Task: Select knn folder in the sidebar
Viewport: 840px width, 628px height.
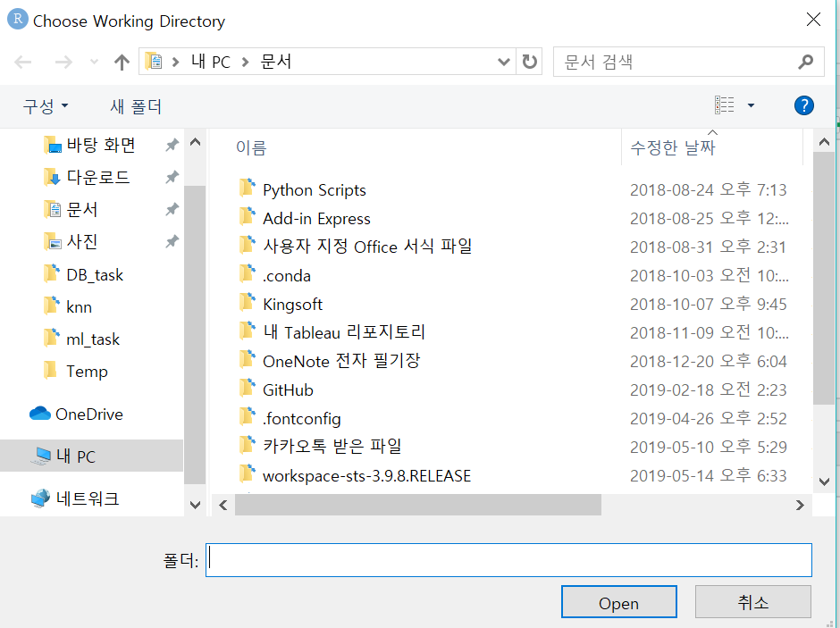Action: point(68,306)
